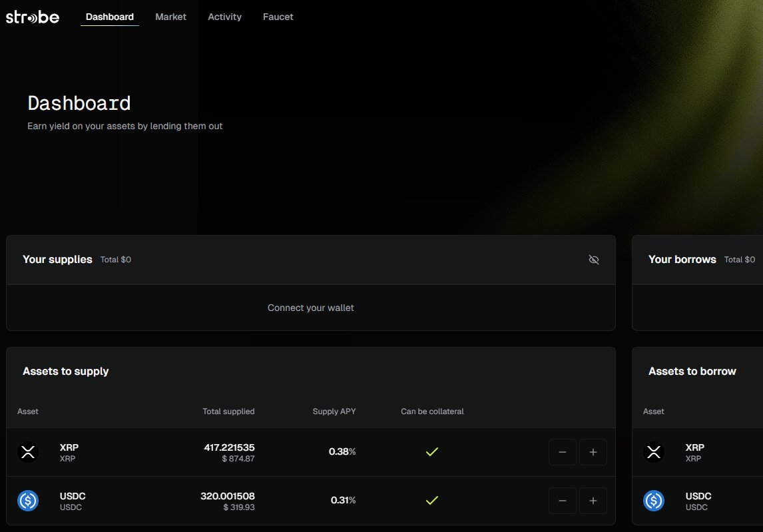Click Total $0 beside Your supplies
Image resolution: width=763 pixels, height=532 pixels.
(x=116, y=260)
